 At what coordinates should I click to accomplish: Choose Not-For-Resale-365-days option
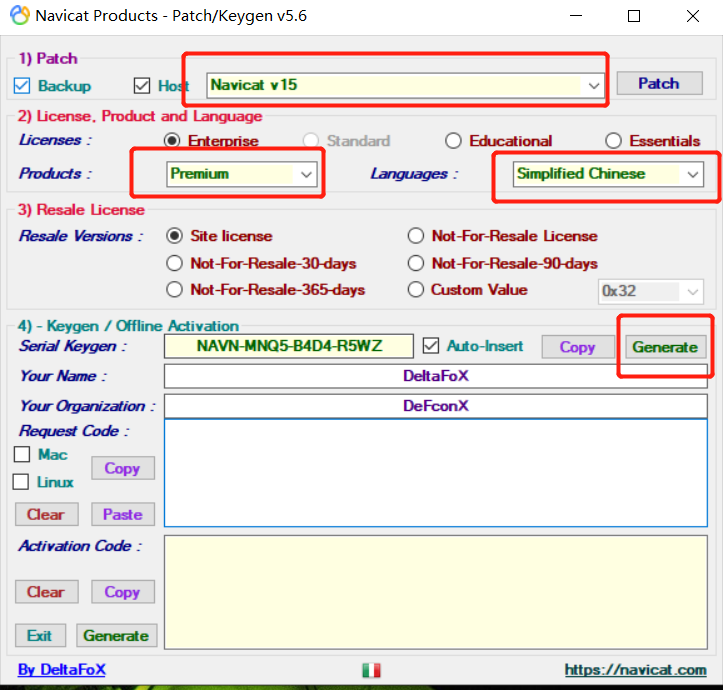point(174,290)
